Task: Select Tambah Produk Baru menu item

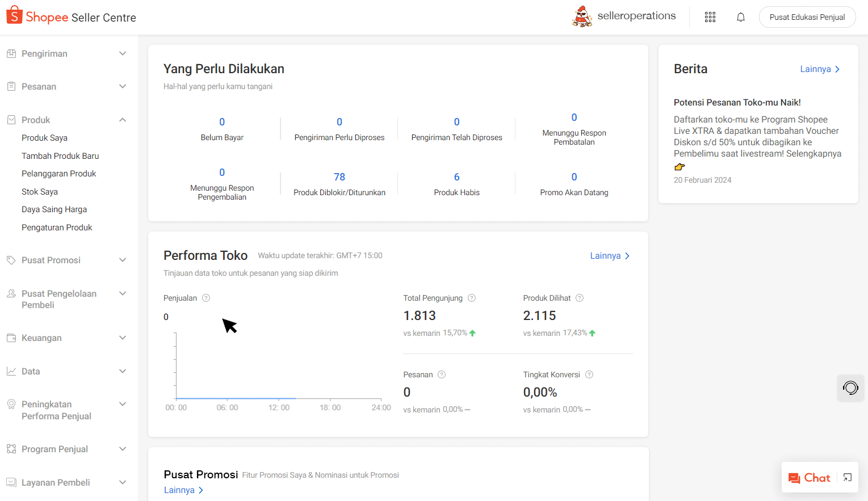Action: pos(60,156)
